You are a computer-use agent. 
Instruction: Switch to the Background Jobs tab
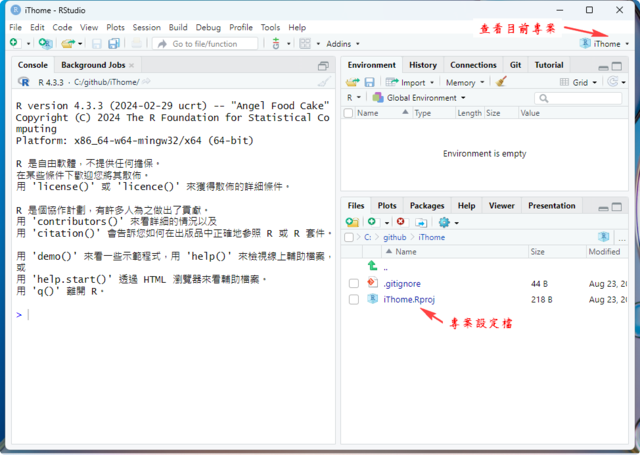click(93, 65)
